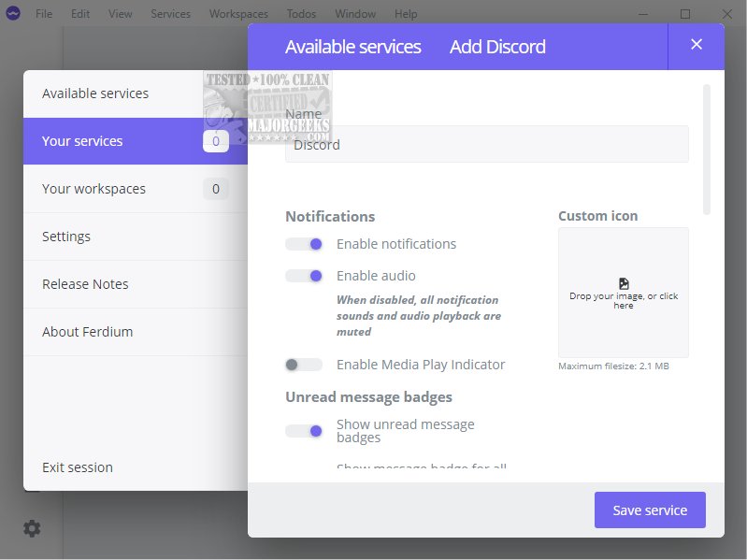Open Settings in the sidebar

point(66,237)
